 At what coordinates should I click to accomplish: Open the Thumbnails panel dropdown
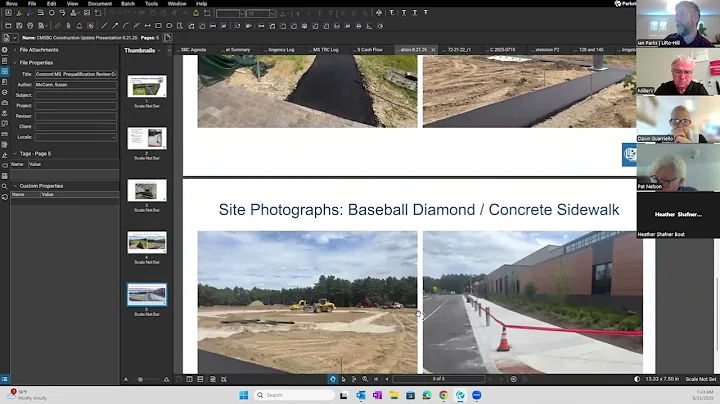159,50
